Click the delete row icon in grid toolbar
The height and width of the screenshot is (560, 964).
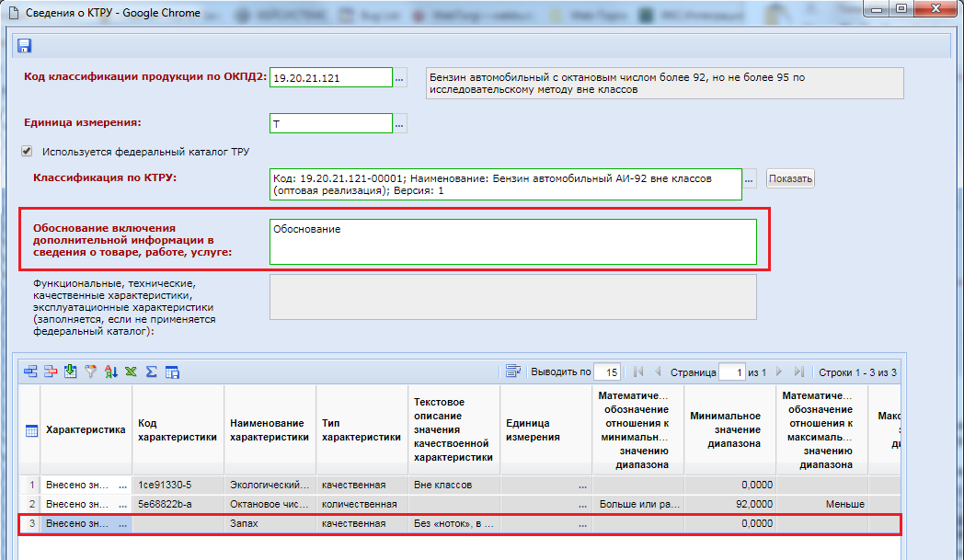pos(51,371)
